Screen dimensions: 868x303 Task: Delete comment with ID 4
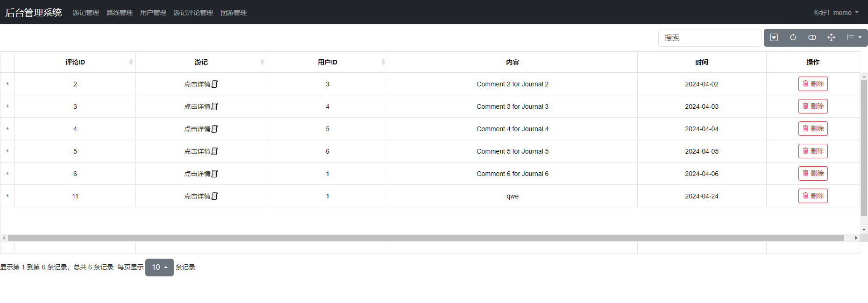click(x=813, y=129)
